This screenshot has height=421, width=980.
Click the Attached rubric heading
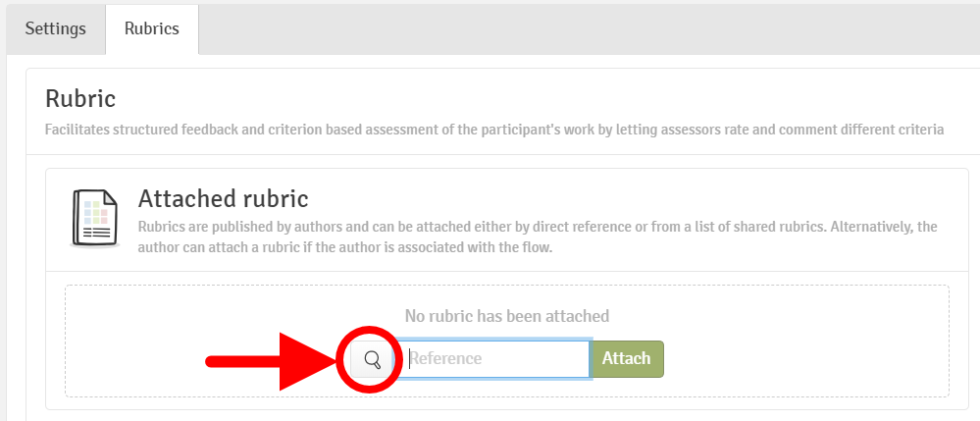pos(223,199)
